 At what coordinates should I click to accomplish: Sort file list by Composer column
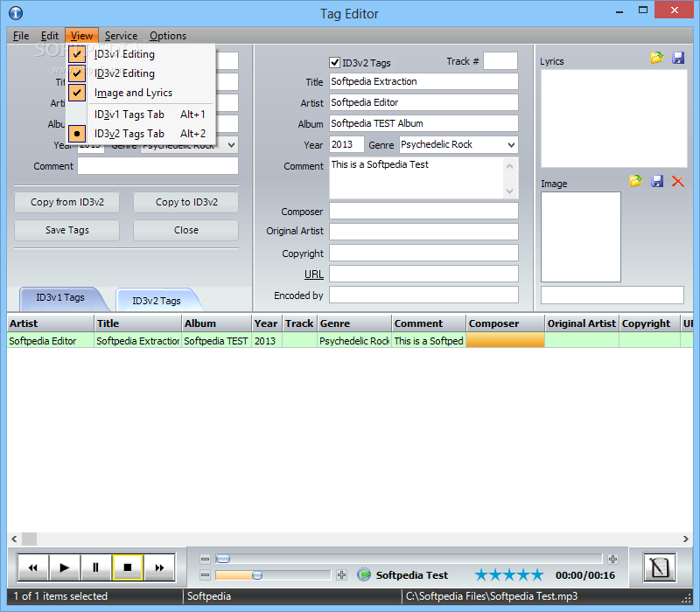(x=505, y=323)
